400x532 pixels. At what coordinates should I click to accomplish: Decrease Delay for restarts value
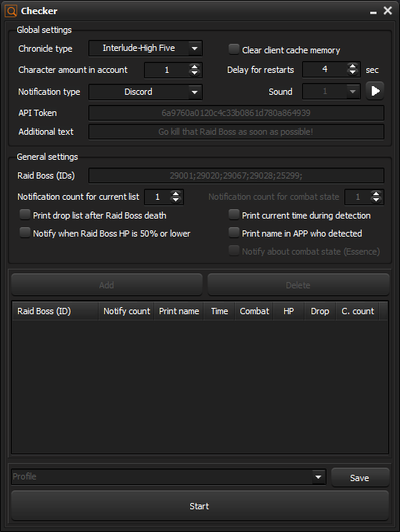pos(353,73)
